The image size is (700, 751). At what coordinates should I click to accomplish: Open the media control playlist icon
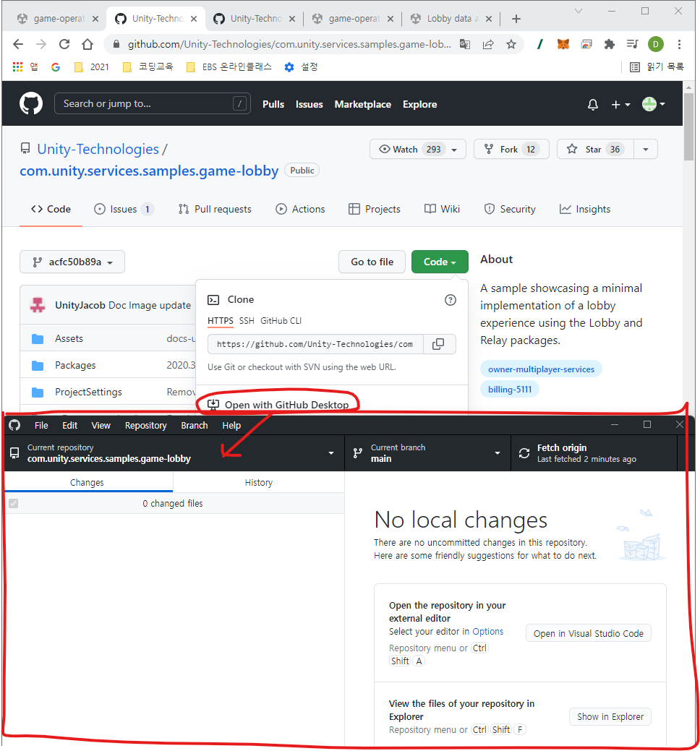[633, 44]
